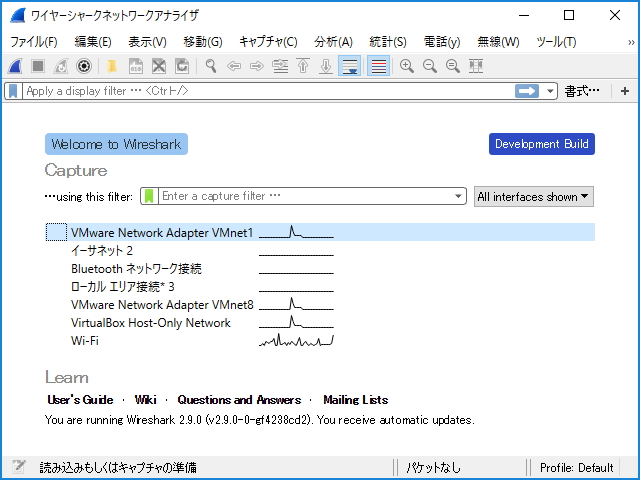This screenshot has width=640, height=480.
Task: Open the 編集(E) menu
Action: 93,42
